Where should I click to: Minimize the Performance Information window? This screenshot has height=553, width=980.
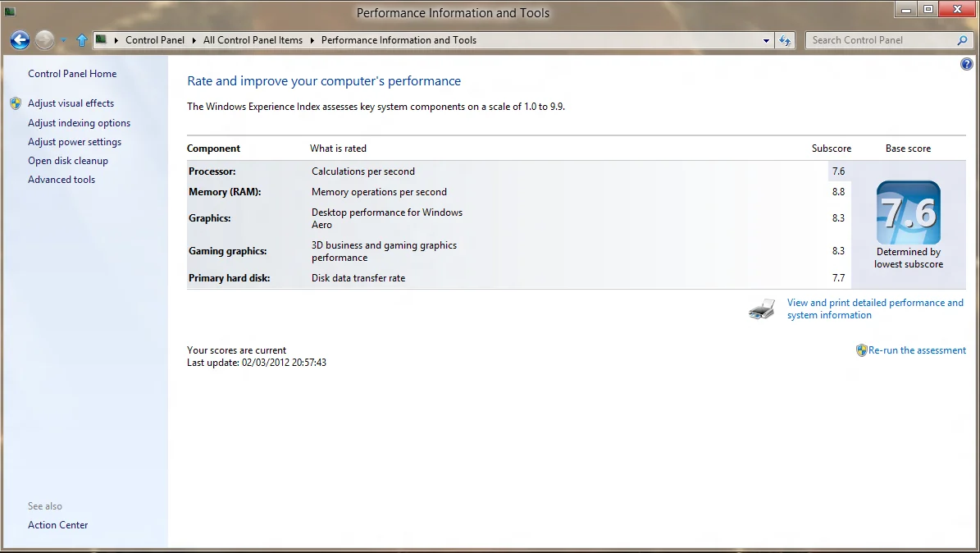click(x=906, y=9)
